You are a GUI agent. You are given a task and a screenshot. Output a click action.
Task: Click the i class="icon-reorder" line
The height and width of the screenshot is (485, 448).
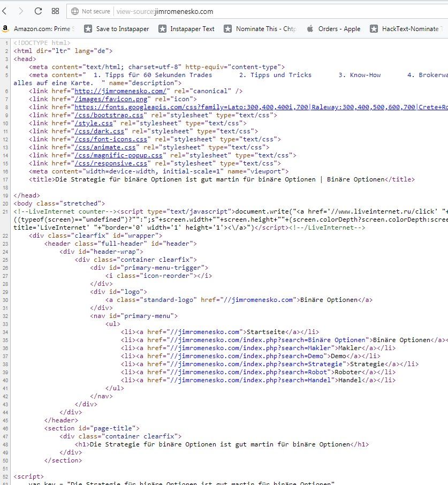[x=158, y=276]
